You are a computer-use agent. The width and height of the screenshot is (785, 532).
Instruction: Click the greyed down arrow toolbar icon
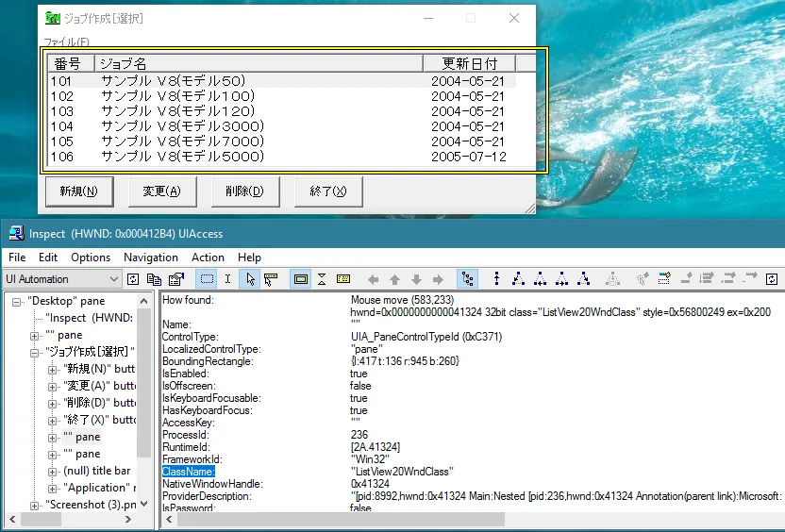point(416,280)
